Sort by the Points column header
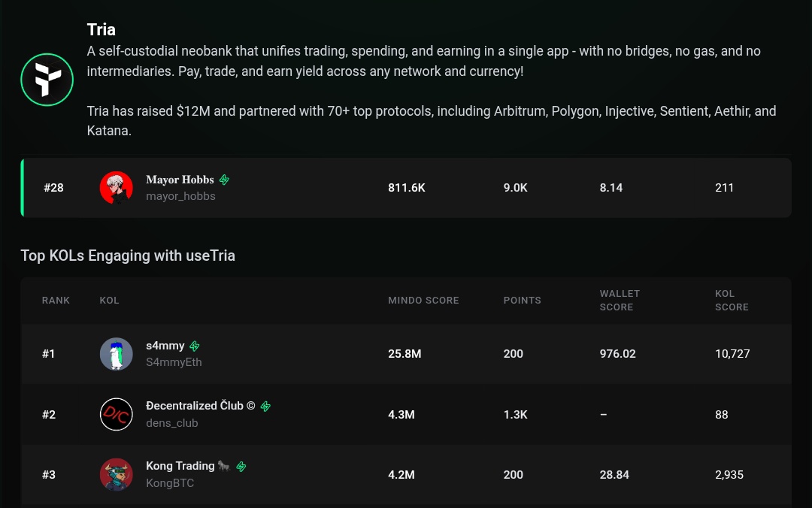 tap(522, 301)
